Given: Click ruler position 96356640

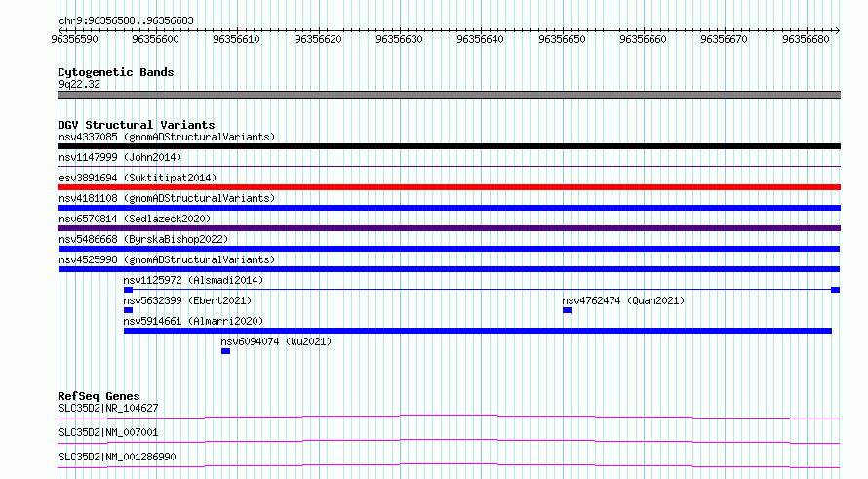Looking at the screenshot, I should [481, 39].
